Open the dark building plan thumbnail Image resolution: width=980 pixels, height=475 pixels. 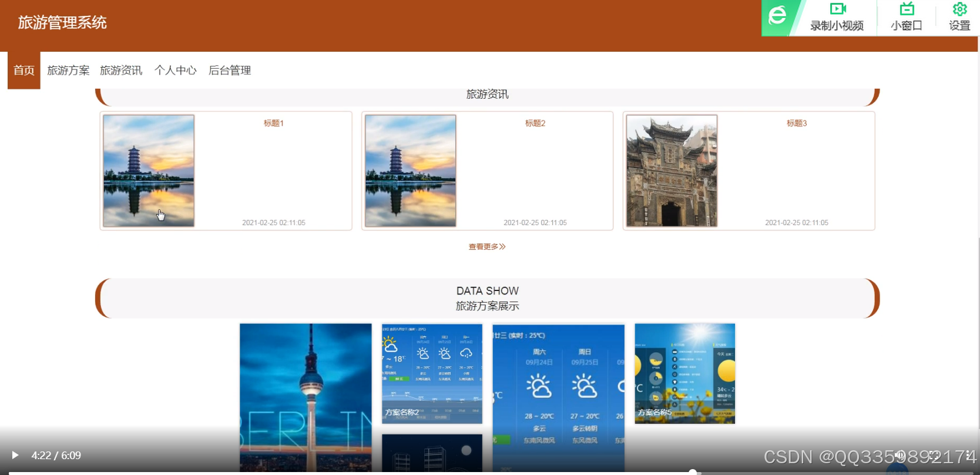[432, 453]
